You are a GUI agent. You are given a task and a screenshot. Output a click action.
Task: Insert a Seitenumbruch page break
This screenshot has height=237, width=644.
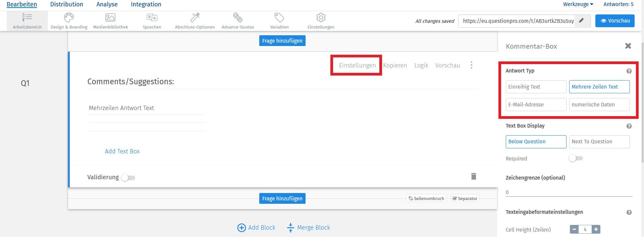[426, 198]
